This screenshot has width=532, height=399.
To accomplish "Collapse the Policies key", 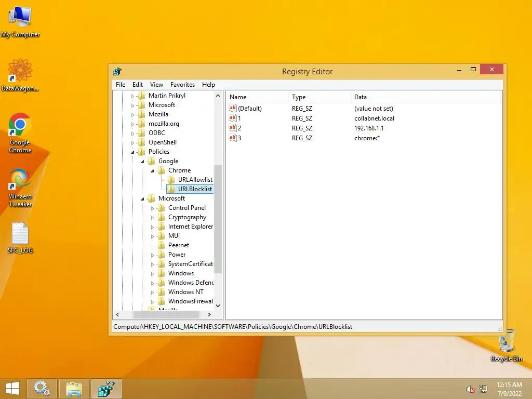I will click(x=132, y=152).
